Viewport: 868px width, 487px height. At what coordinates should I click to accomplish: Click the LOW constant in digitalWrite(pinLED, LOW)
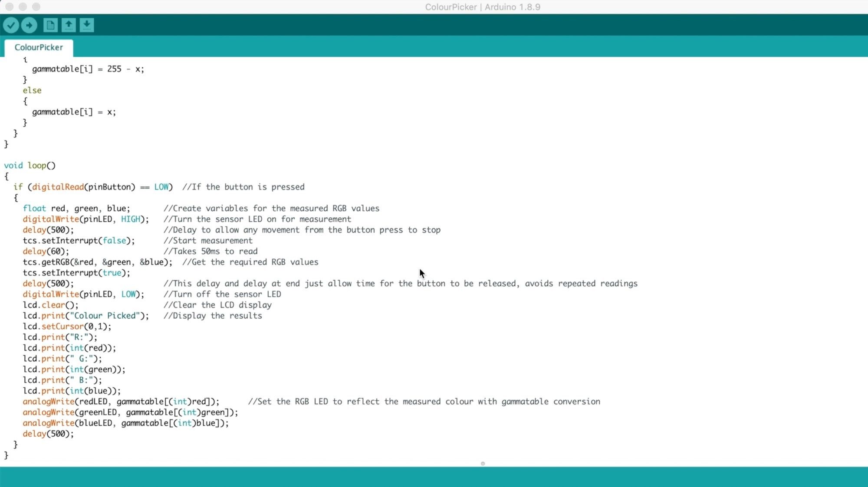(x=128, y=294)
